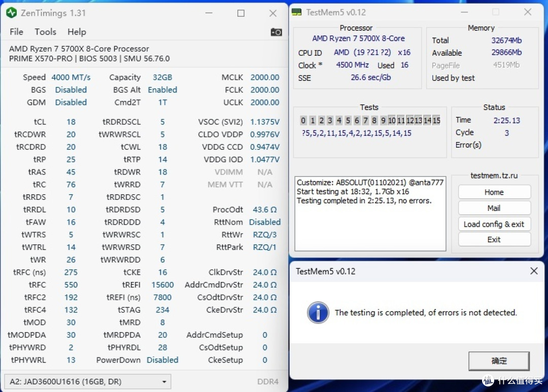Click the ClkDrvStr 24.0 Ω value

[x=265, y=272]
